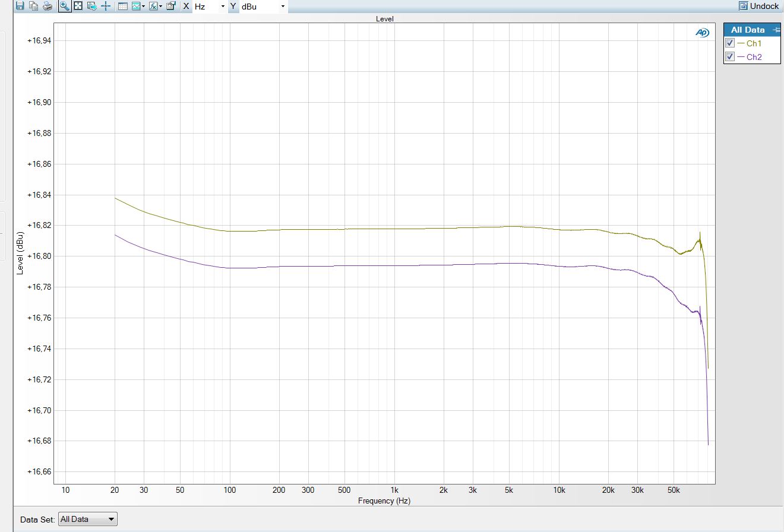Click the Save floppy disk icon
The width and height of the screenshot is (784, 532).
coord(20,6)
